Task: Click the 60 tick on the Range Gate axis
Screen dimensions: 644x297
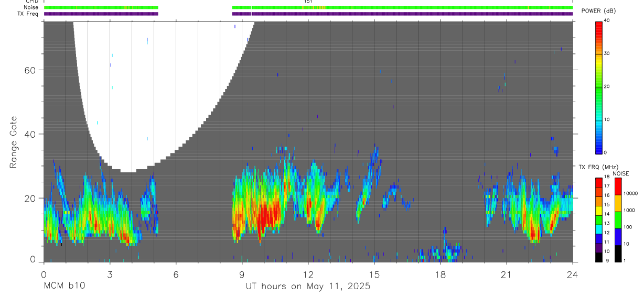Action: (30, 70)
